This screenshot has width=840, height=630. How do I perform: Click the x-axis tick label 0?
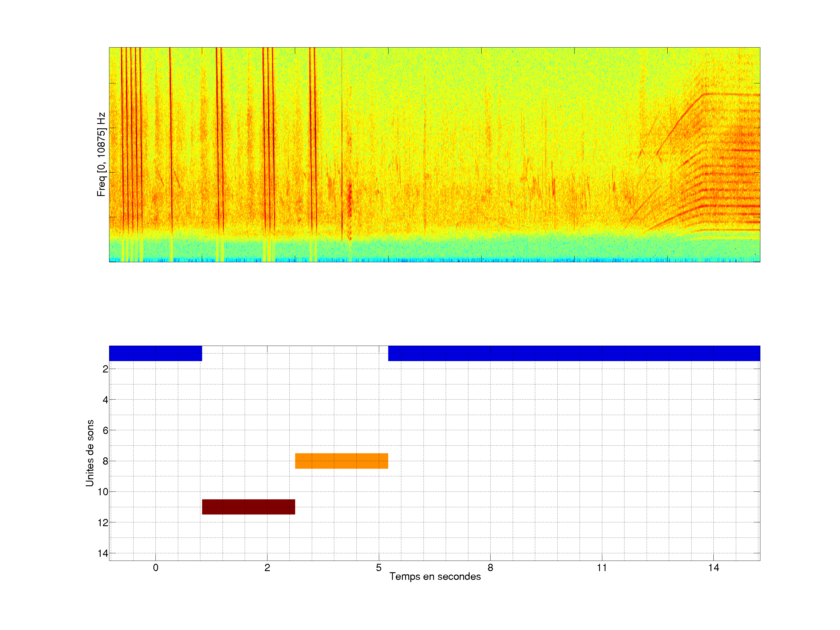(x=156, y=568)
